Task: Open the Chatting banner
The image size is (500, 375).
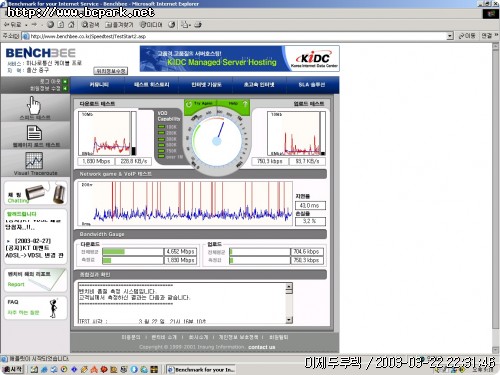Action: coord(35,193)
